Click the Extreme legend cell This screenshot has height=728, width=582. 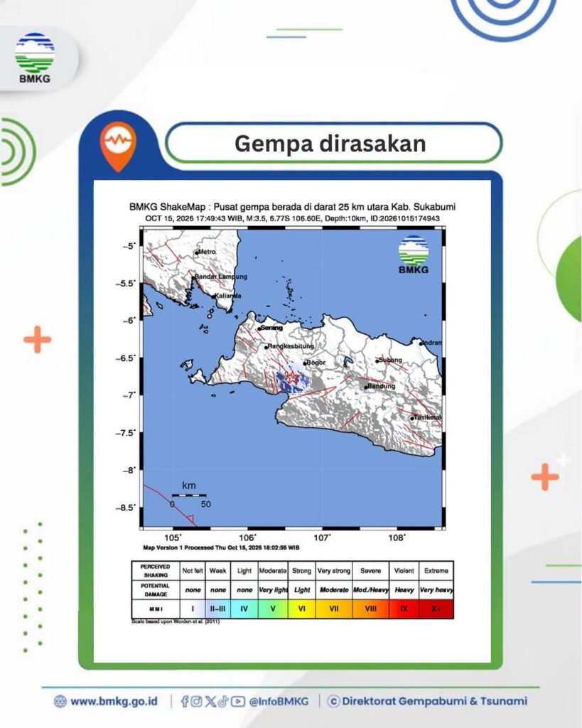point(436,571)
